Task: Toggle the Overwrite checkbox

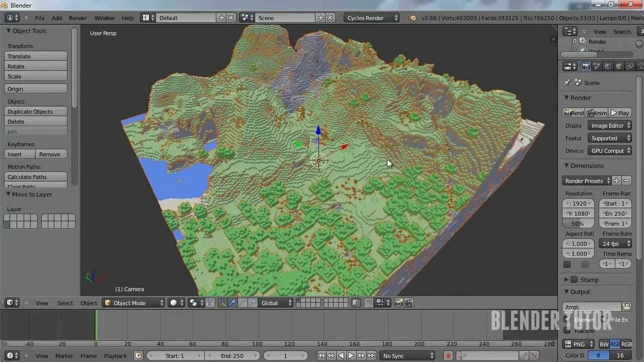Action: pyautogui.click(x=568, y=319)
